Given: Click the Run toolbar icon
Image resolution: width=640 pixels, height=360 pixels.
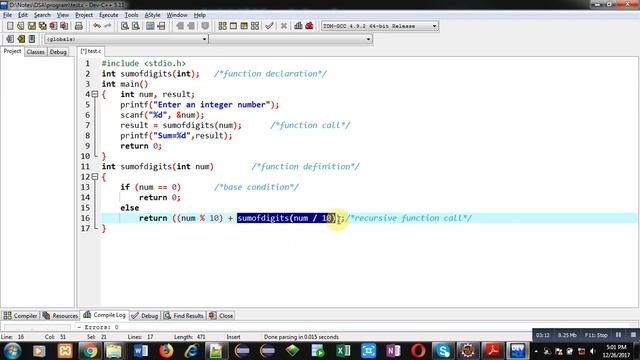Looking at the screenshot, I should pyautogui.click(x=233, y=26).
